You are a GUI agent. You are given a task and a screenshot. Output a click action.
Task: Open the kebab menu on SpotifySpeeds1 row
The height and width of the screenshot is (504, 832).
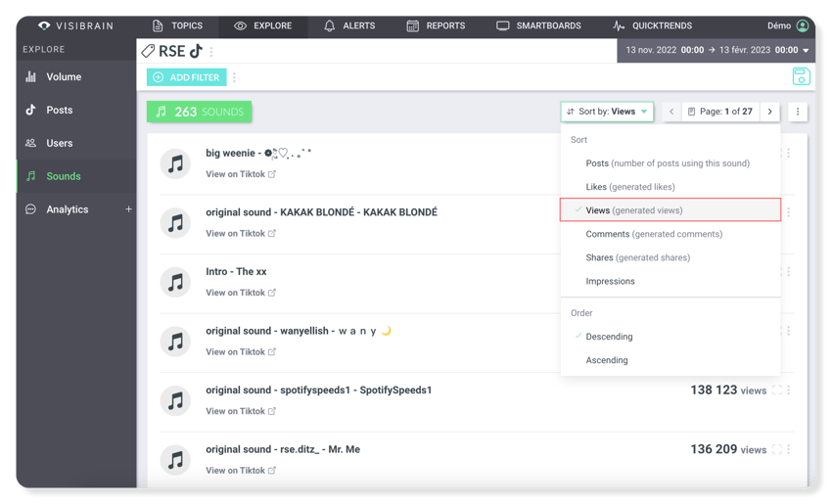pos(789,390)
